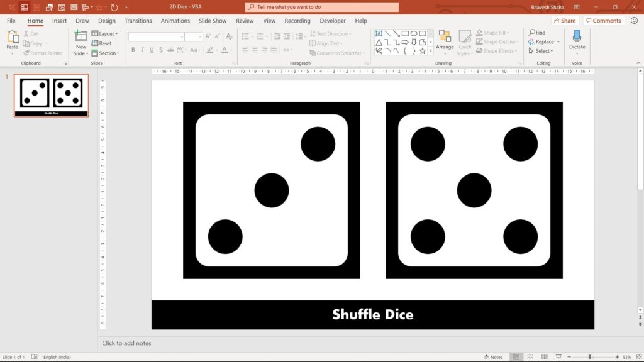
Task: Select the Oval shape tool
Action: click(x=414, y=33)
